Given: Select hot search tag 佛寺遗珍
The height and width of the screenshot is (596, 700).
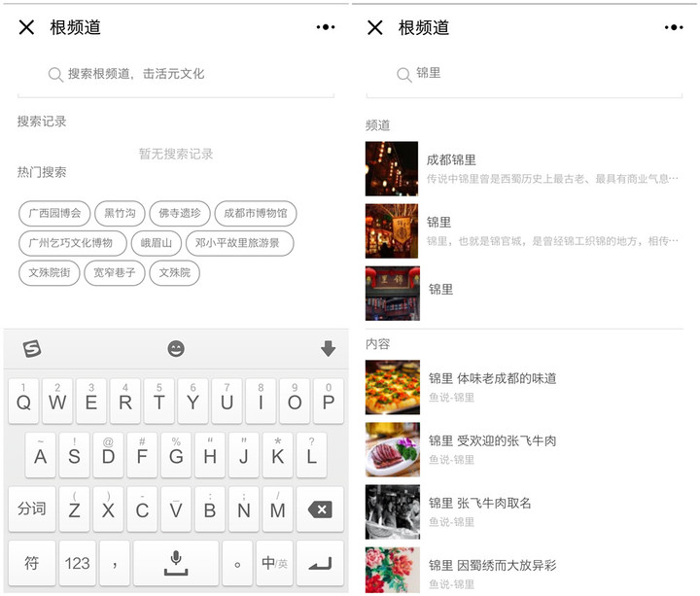Looking at the screenshot, I should point(180,213).
